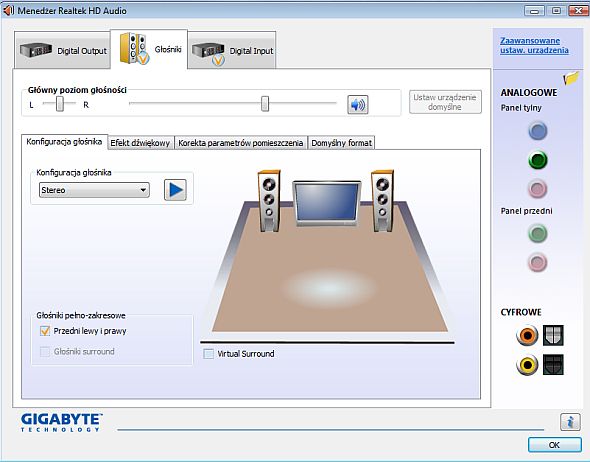Uncheck Przedni lewy i prawy checkbox
Image resolution: width=590 pixels, height=462 pixels.
45,331
